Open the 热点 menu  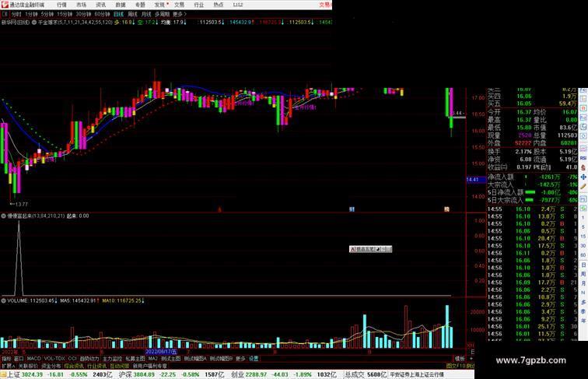(x=219, y=5)
